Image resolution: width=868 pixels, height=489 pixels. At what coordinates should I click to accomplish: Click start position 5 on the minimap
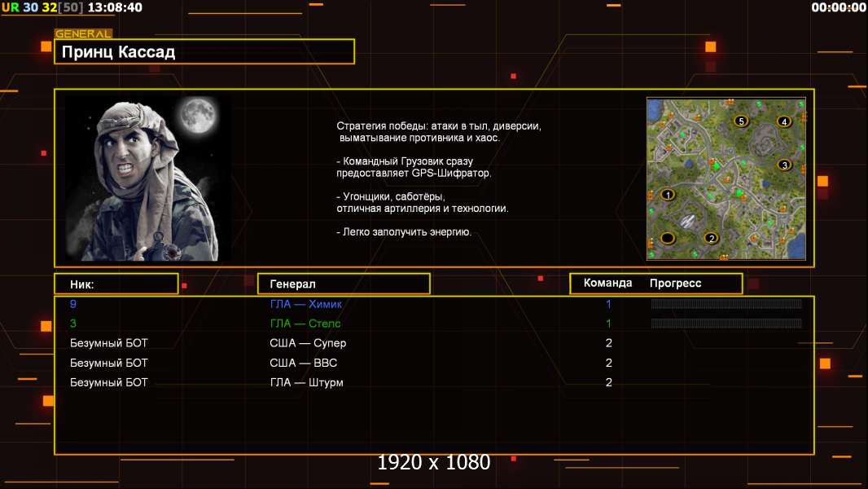pyautogui.click(x=741, y=121)
